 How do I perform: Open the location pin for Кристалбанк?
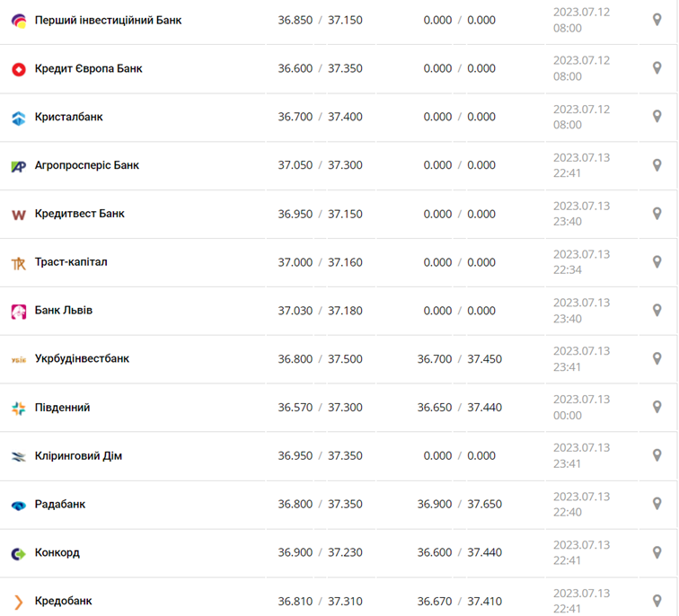[x=657, y=117]
